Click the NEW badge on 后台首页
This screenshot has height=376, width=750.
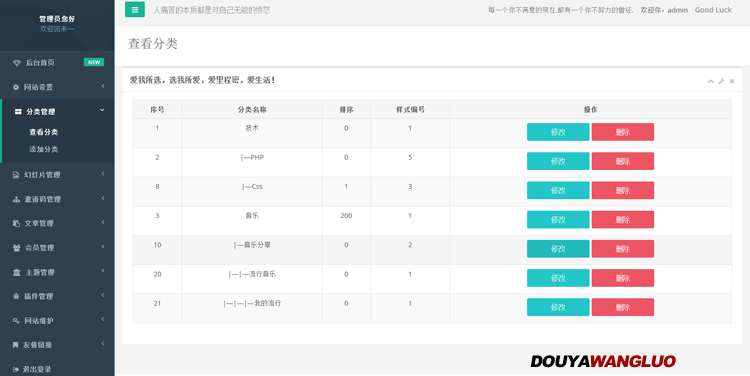pos(94,62)
